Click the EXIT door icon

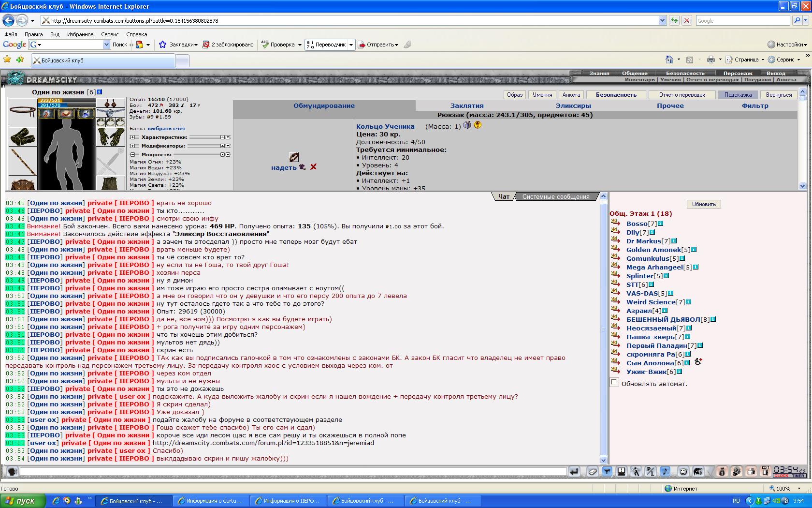(766, 471)
